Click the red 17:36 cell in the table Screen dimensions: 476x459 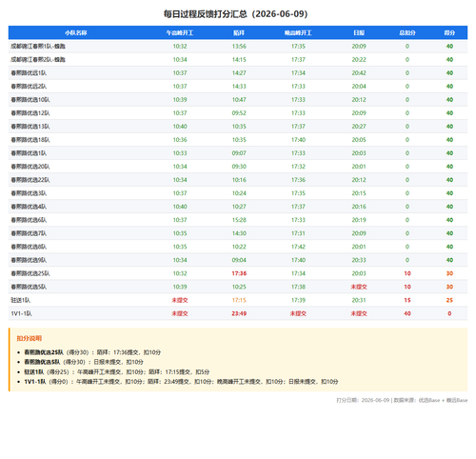239,273
